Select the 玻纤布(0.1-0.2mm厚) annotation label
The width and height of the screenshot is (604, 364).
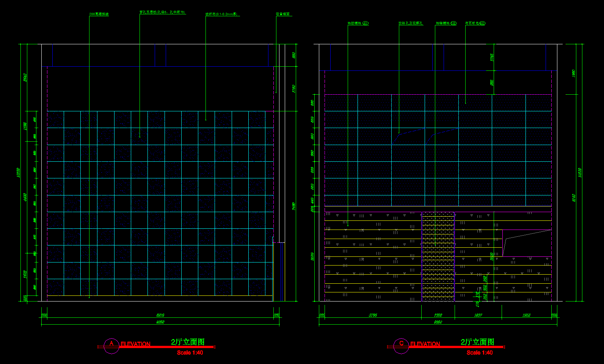pos(221,14)
